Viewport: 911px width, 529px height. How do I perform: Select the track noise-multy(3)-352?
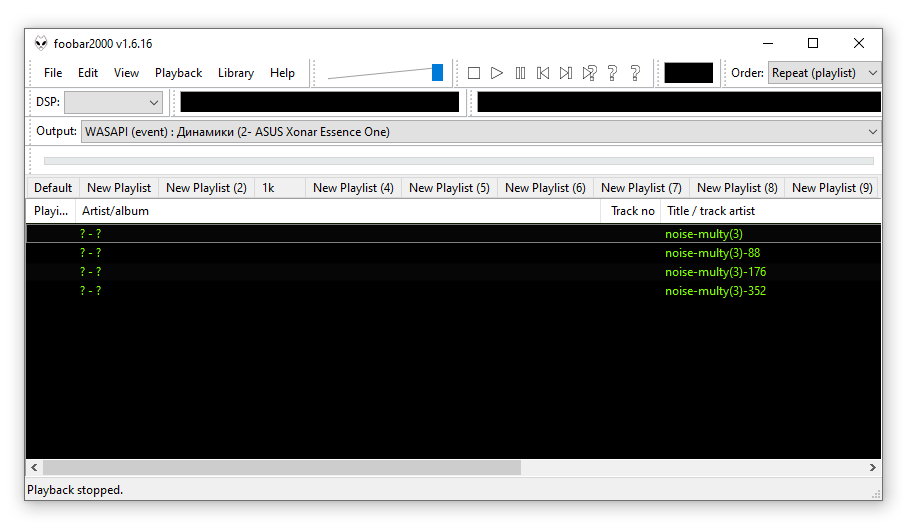tap(453, 291)
